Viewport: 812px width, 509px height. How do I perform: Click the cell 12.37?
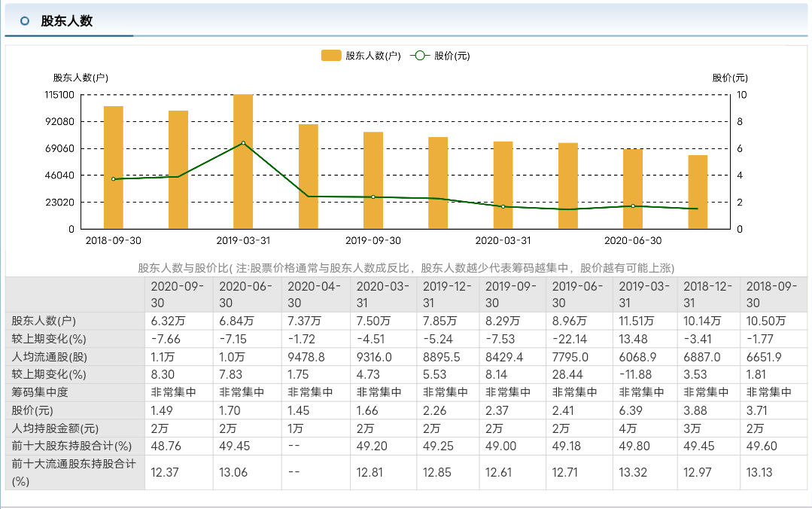tap(165, 472)
